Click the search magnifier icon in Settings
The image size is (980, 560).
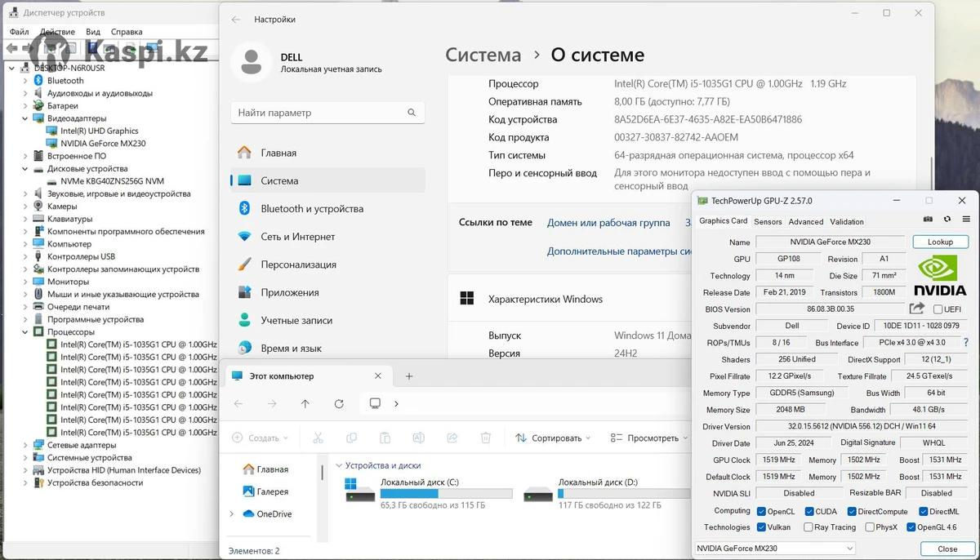coord(412,113)
